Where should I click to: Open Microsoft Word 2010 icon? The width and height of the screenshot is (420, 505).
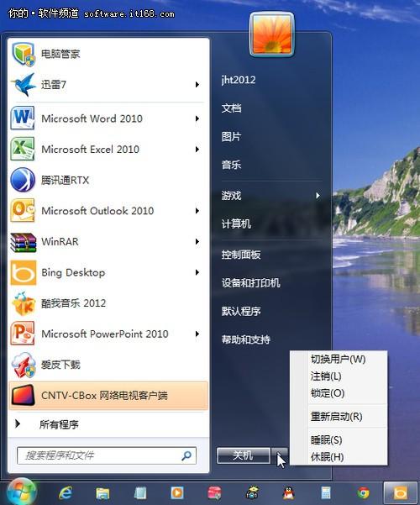point(23,118)
